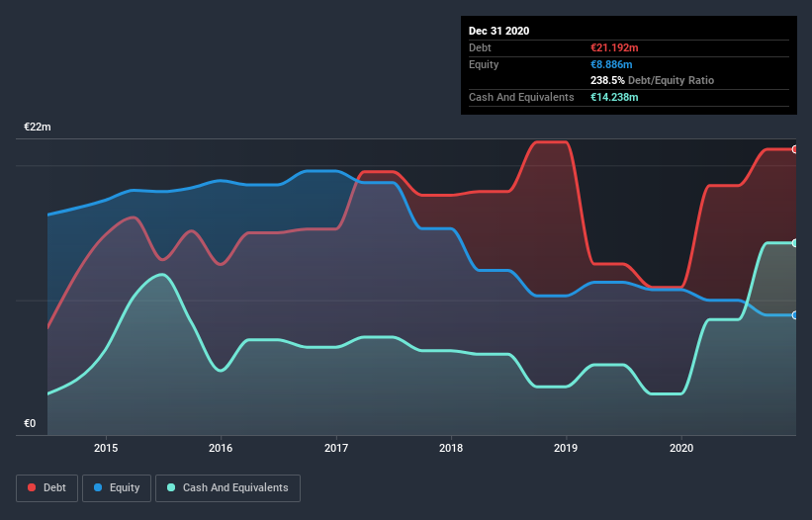Viewport: 812px width, 520px height.
Task: Toggle Cash And Equivalents legend button
Action: point(227,488)
